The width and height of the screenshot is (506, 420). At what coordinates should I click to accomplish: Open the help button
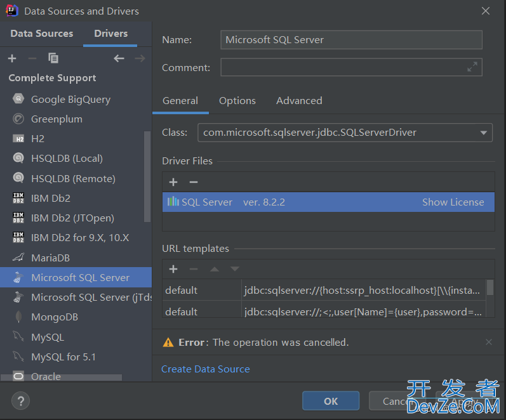pyautogui.click(x=21, y=401)
